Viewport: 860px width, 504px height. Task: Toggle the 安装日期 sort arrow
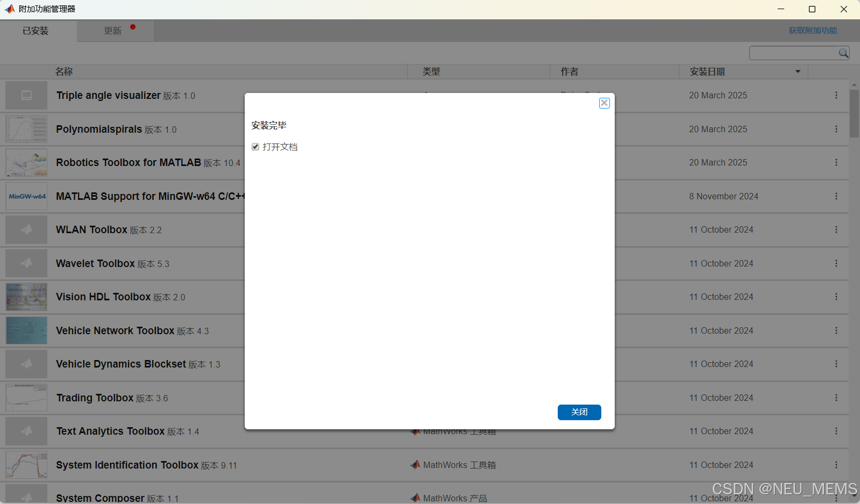click(798, 71)
